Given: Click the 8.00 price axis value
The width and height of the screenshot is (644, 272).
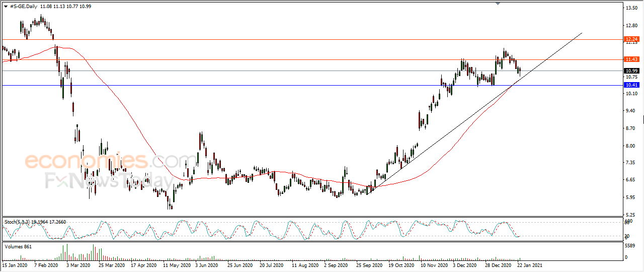Looking at the screenshot, I should tap(630, 146).
